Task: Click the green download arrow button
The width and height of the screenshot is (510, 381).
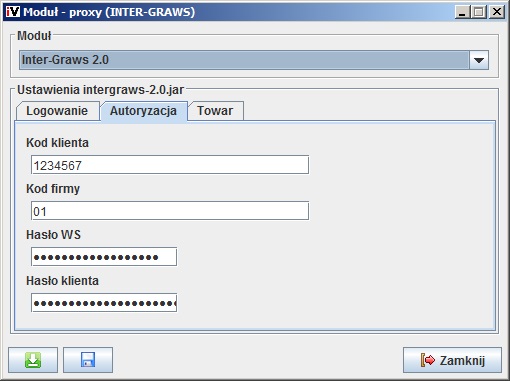Action: tap(33, 360)
